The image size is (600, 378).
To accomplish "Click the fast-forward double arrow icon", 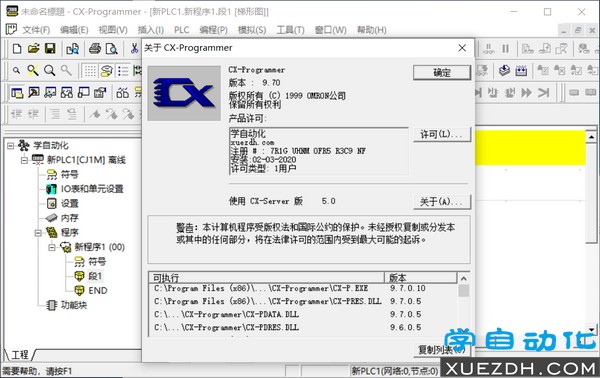I will [x=527, y=92].
